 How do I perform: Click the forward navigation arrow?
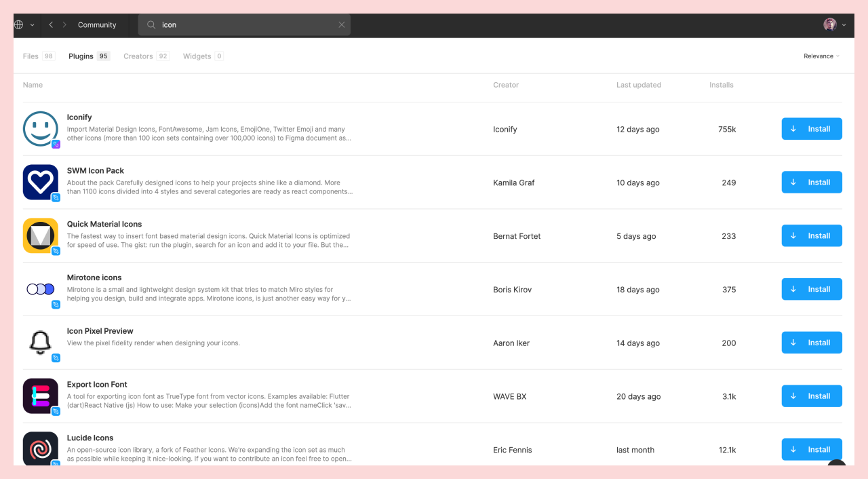point(64,24)
